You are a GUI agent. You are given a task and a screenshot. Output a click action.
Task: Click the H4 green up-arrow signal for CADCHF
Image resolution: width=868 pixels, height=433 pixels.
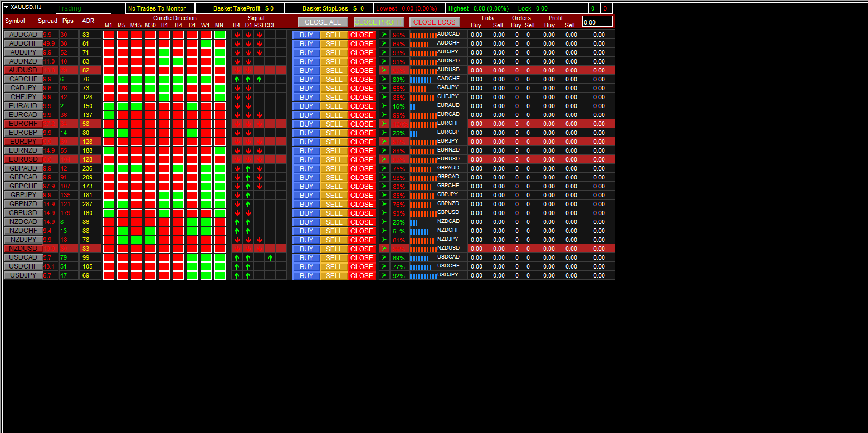click(237, 79)
